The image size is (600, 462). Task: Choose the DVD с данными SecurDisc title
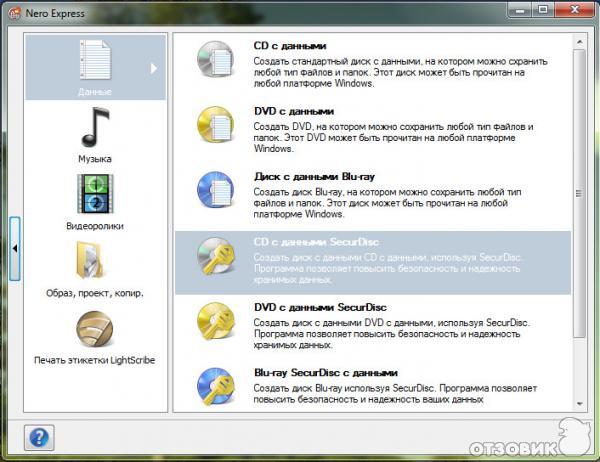pyautogui.click(x=320, y=306)
